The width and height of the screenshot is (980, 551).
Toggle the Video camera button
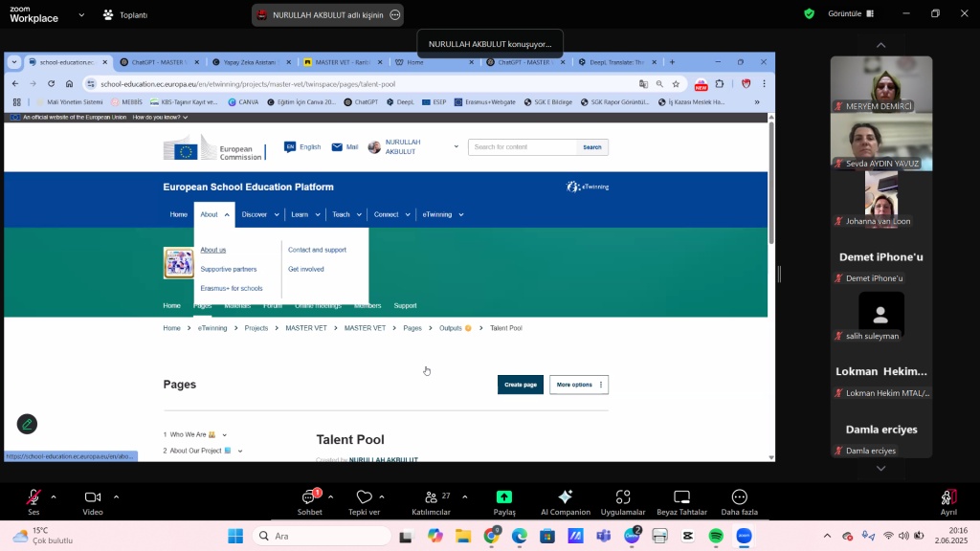93,497
